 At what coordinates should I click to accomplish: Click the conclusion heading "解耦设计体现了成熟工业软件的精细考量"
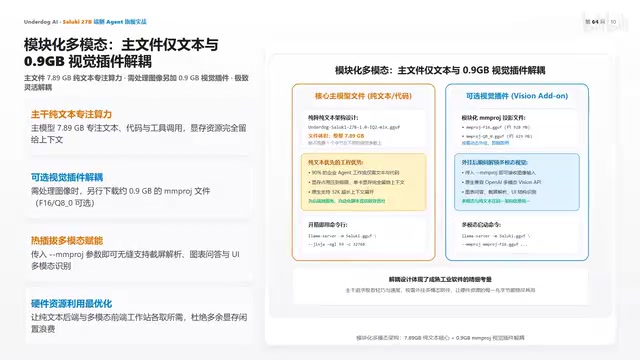(x=440, y=280)
